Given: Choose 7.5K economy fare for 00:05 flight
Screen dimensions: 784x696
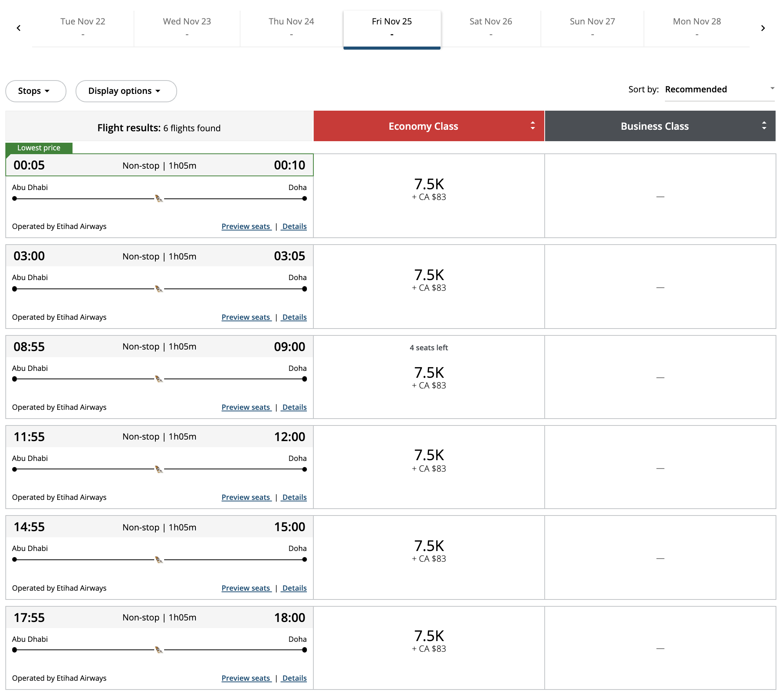Looking at the screenshot, I should pyautogui.click(x=428, y=189).
